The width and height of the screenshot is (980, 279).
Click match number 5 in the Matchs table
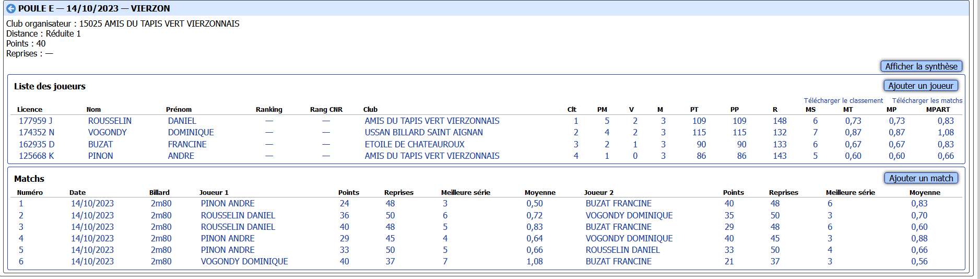click(x=21, y=250)
